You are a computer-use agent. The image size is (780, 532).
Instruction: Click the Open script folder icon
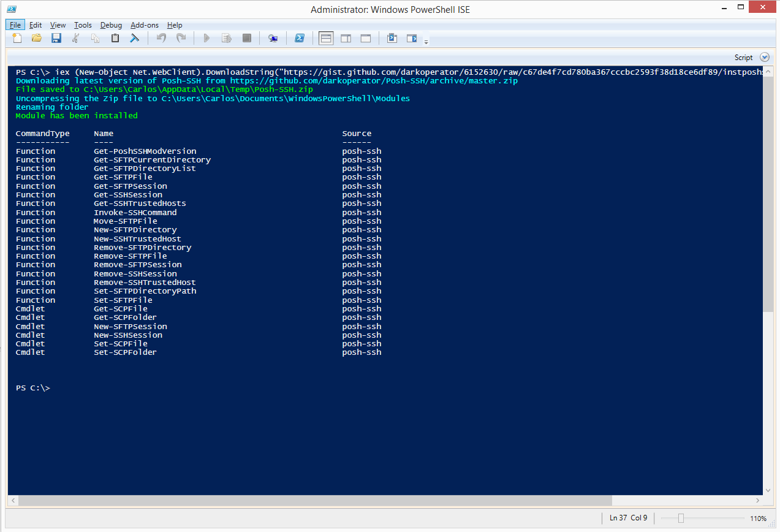[37, 39]
